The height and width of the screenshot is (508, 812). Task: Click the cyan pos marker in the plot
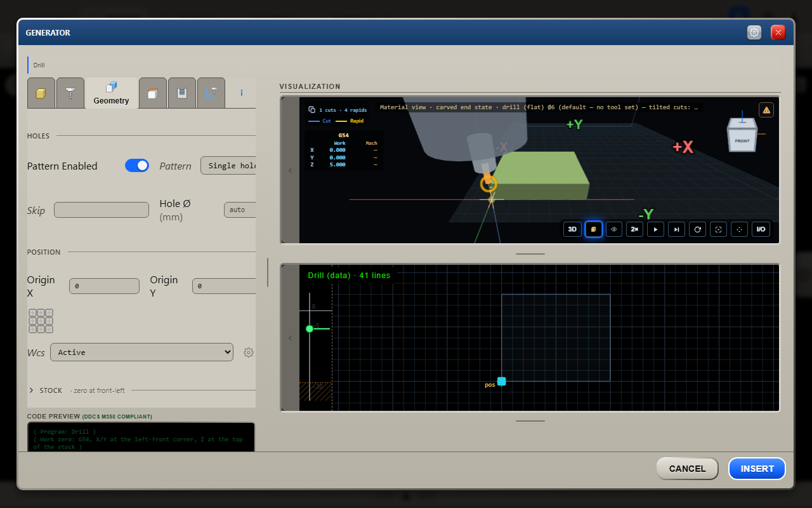point(502,381)
